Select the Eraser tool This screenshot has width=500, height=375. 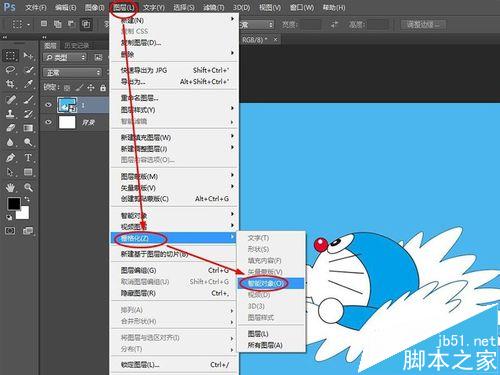(10, 128)
